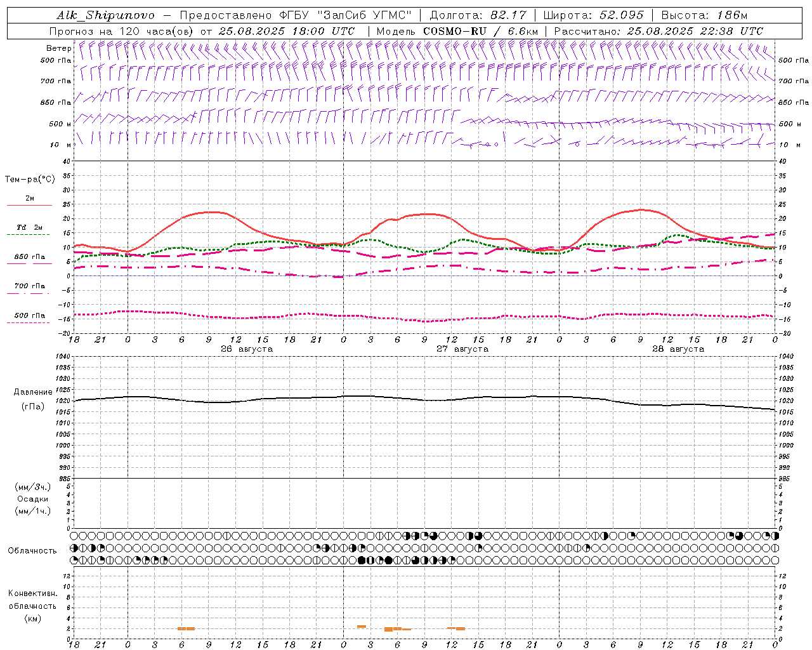The height and width of the screenshot is (650, 812).
Task: Click the 27 августа date label
Action: coord(462,349)
